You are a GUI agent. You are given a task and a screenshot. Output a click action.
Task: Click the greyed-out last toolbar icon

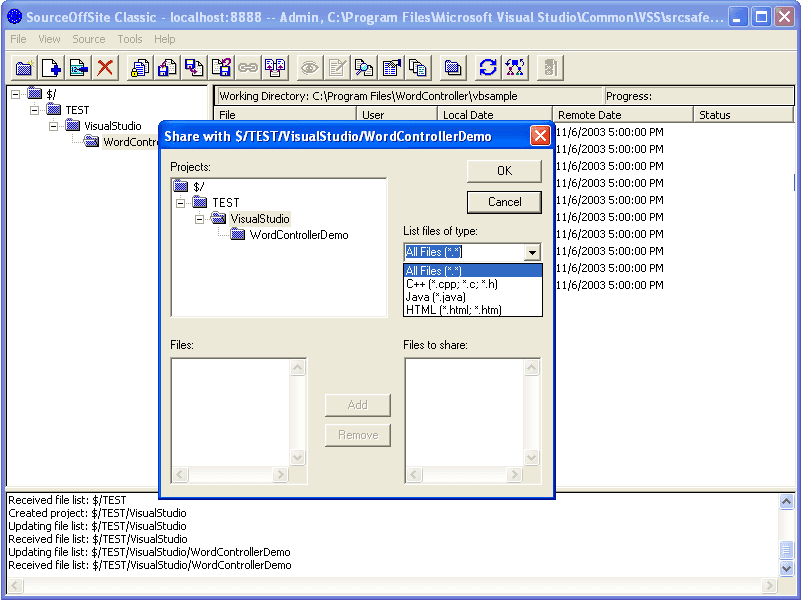click(x=550, y=68)
